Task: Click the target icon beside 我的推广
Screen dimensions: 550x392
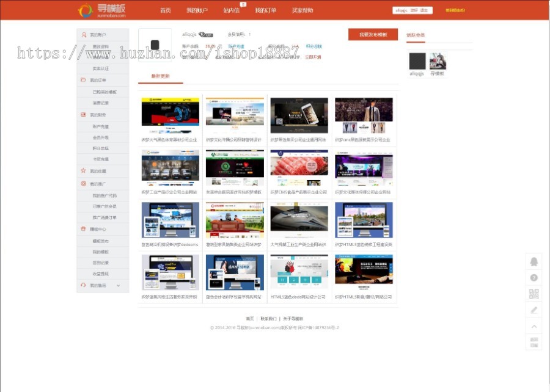Action: [x=83, y=184]
